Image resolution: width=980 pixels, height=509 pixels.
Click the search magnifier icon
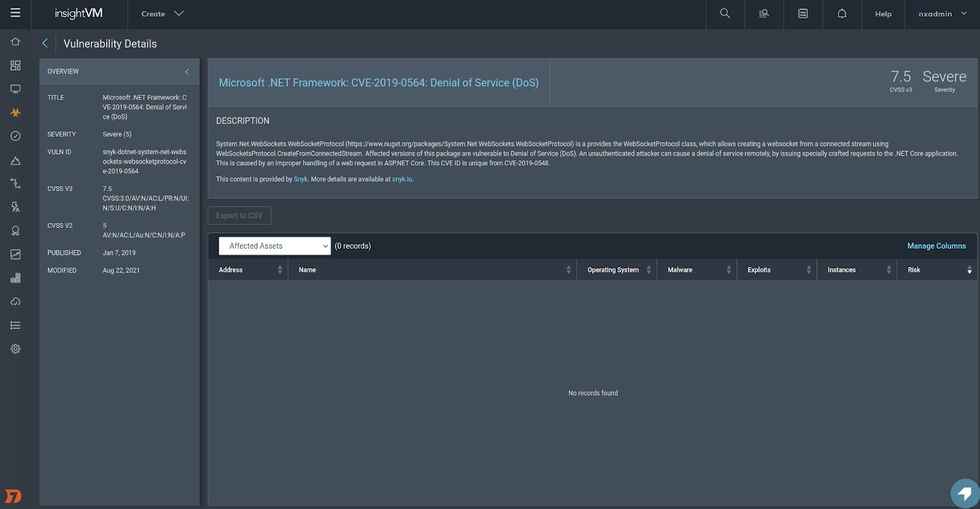click(x=725, y=13)
